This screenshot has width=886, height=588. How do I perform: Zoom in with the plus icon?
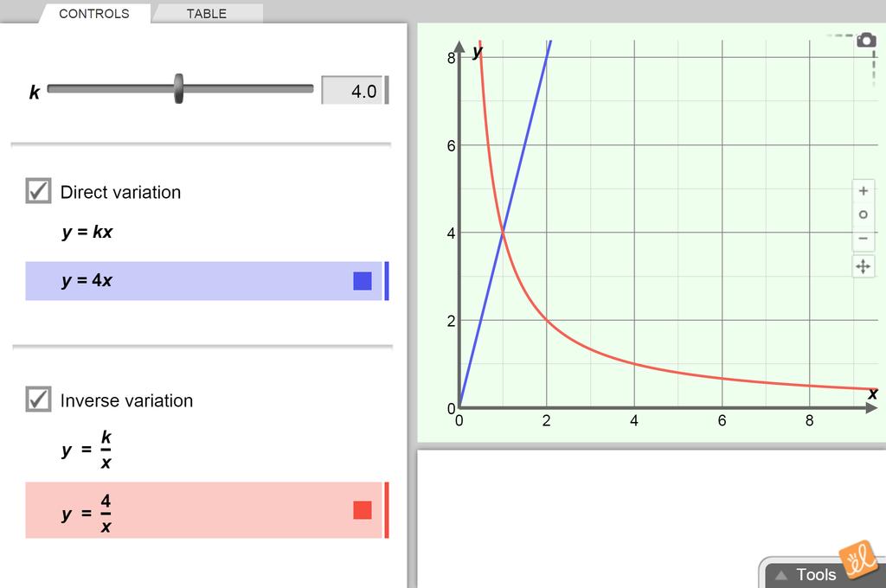863,191
